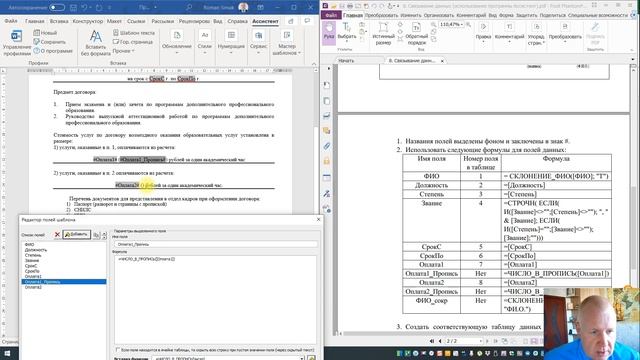
Task: Delete the selected field with the red X
Action: point(57,234)
